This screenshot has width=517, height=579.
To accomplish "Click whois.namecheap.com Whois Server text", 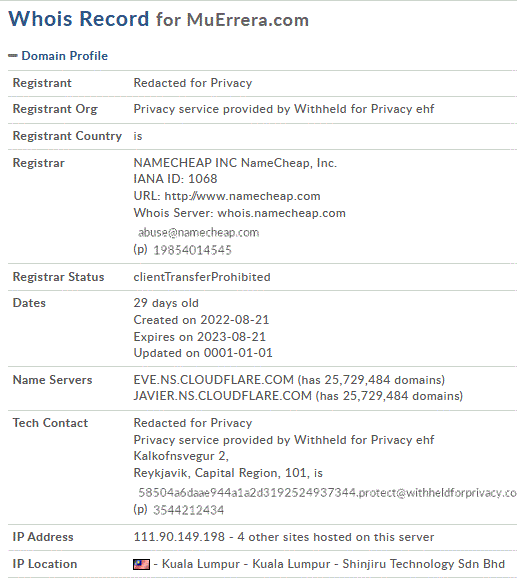I will (x=281, y=213).
